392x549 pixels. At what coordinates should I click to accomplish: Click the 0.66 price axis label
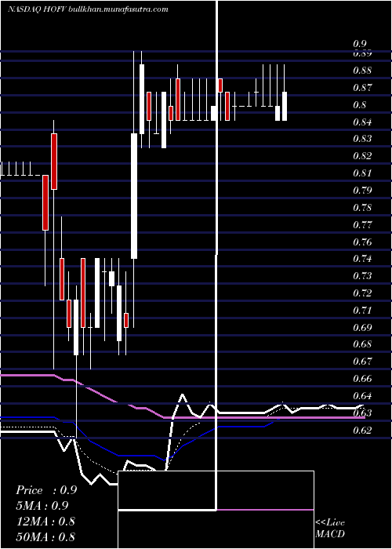point(362,379)
